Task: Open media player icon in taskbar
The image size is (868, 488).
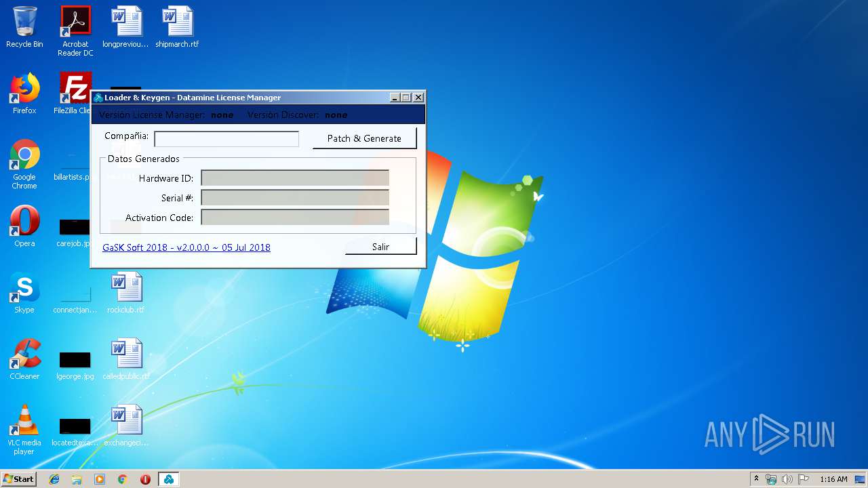Action: click(100, 479)
